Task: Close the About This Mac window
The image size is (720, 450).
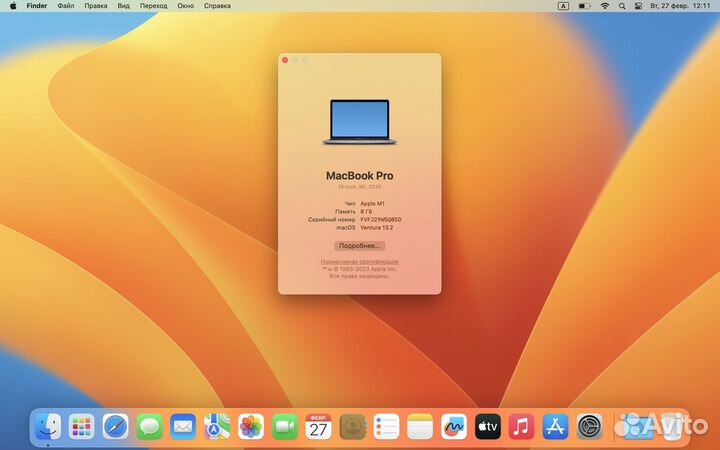Action: tap(285, 60)
